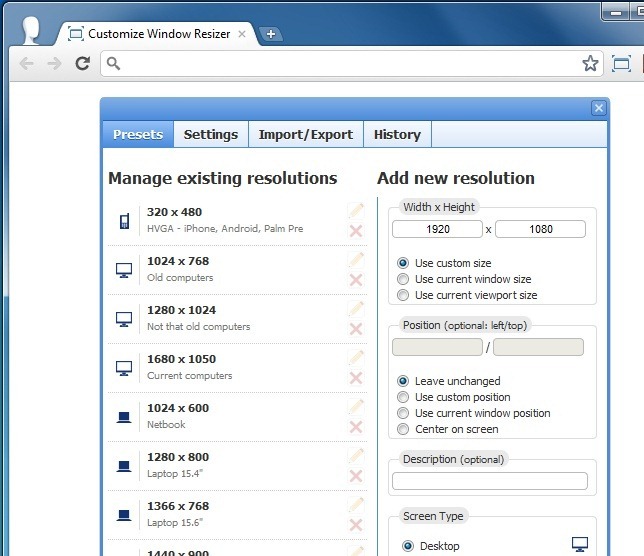Open the Import/Export tab
The width and height of the screenshot is (644, 556).
click(306, 134)
